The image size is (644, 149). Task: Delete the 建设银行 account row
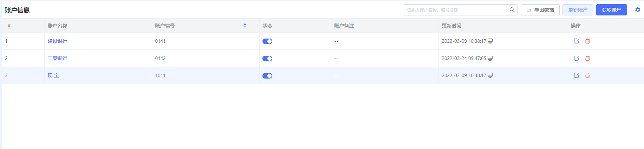pyautogui.click(x=587, y=41)
